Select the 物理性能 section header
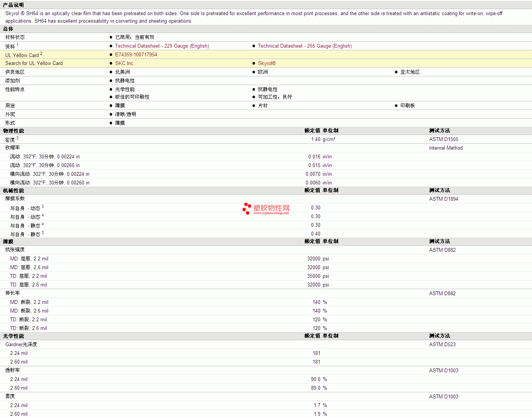This screenshot has height=418, width=532. pos(13,131)
